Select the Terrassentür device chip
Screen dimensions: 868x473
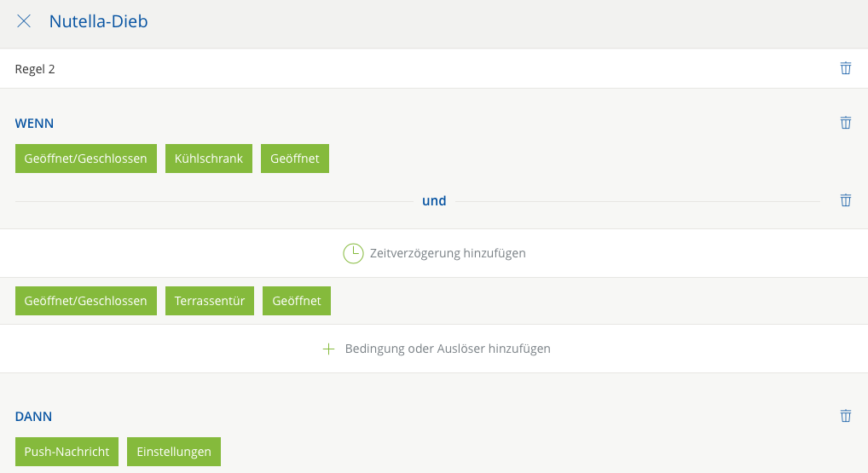210,301
